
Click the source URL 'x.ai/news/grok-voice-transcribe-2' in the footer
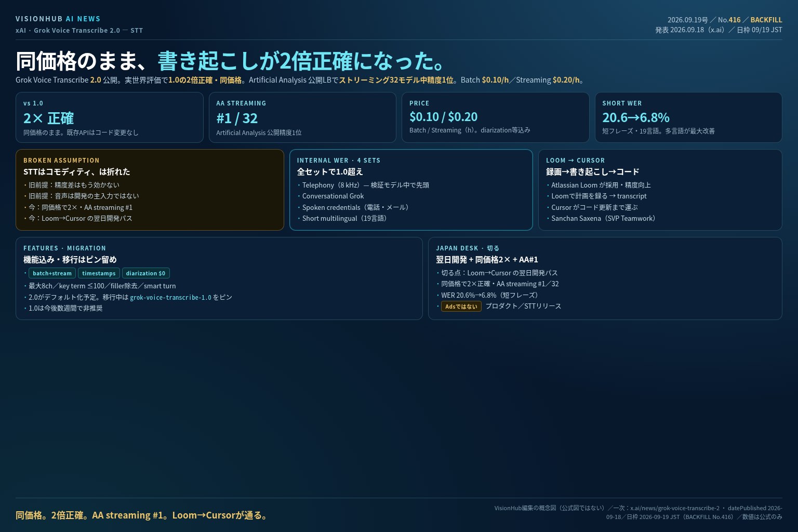(675, 508)
